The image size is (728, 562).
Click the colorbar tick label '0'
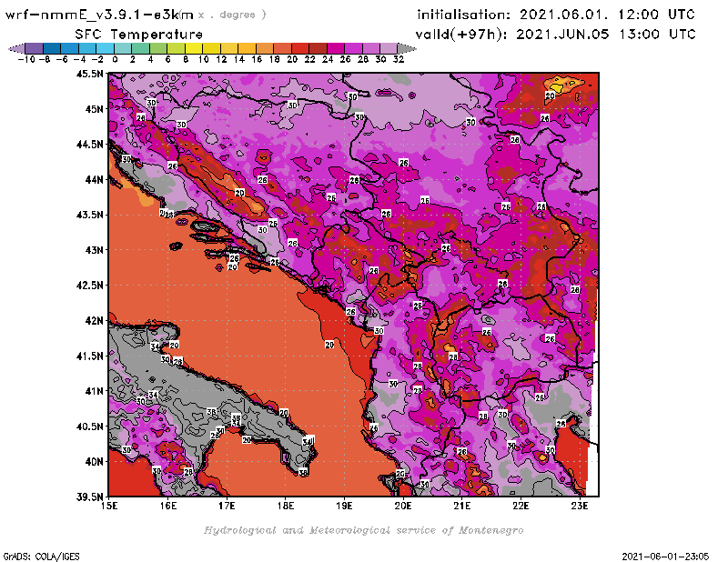pyautogui.click(x=115, y=59)
